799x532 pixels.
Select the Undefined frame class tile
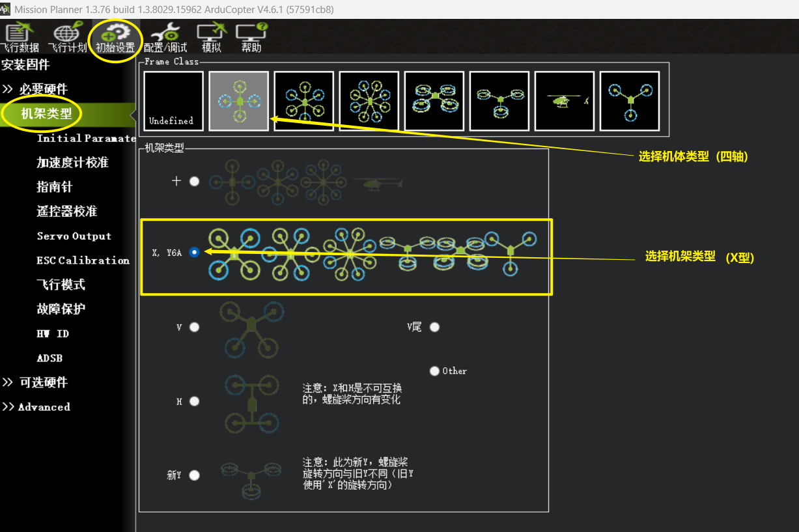click(173, 101)
